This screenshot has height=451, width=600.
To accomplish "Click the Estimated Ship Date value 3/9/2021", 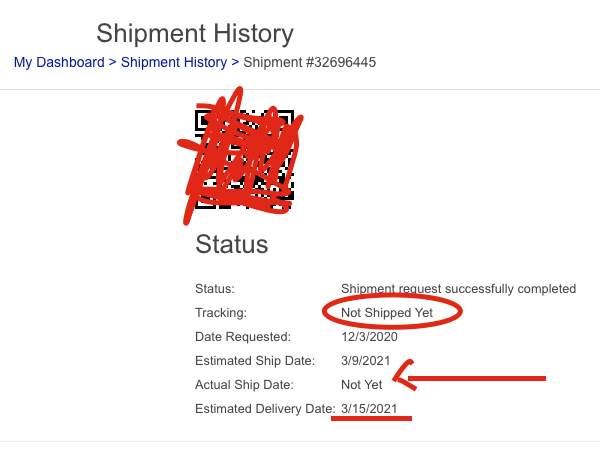I will (x=365, y=361).
